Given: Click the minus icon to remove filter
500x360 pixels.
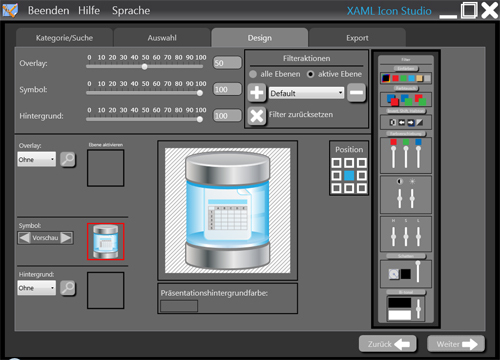Looking at the screenshot, I should [x=356, y=92].
